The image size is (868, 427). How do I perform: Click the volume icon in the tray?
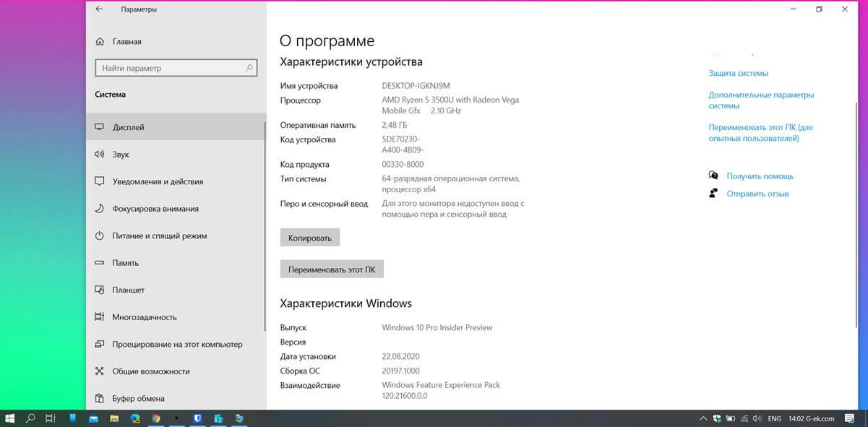coord(757,418)
